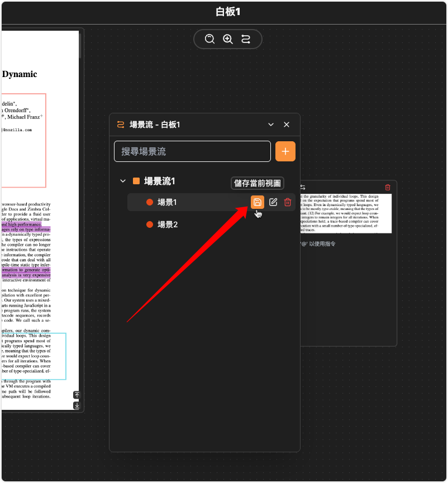448x483 pixels.
Task: Select 場景1 in the scene list
Action: [x=168, y=202]
